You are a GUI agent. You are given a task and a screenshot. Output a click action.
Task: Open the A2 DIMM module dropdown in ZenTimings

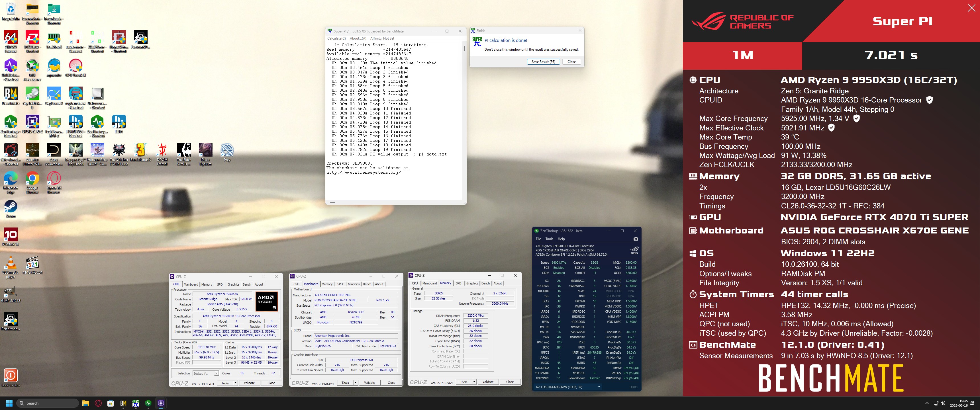coord(568,387)
